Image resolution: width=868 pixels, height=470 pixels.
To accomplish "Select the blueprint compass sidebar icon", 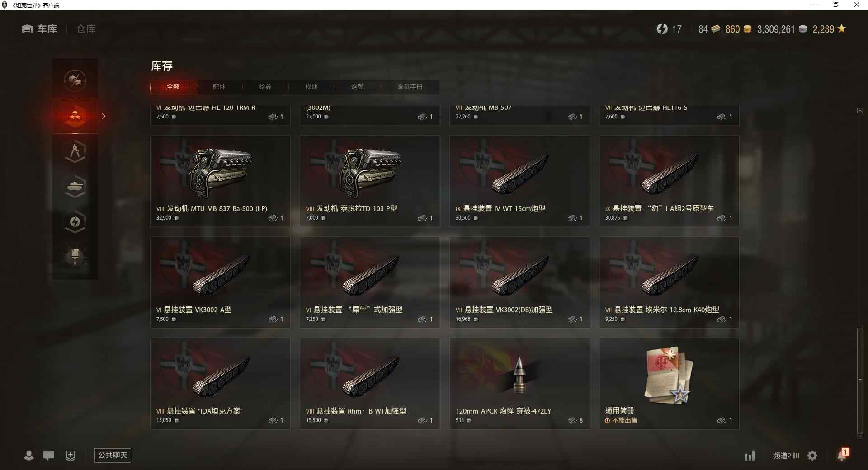I will click(x=75, y=151).
